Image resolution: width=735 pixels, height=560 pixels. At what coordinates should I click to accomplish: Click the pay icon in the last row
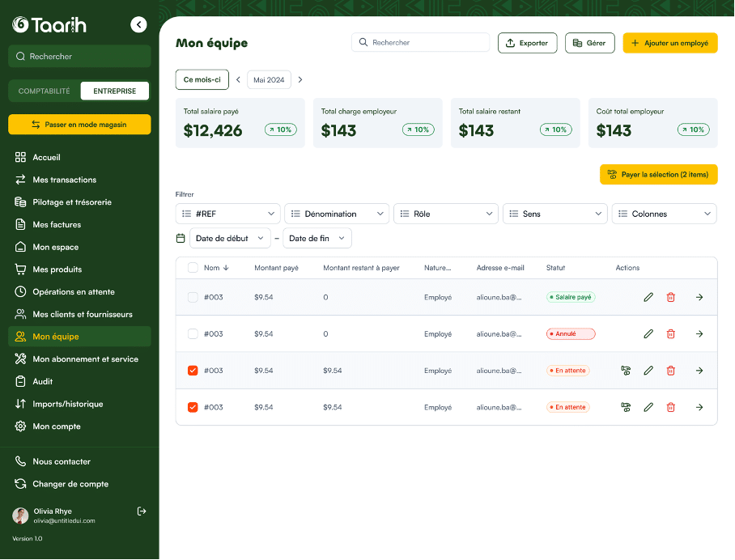pyautogui.click(x=626, y=407)
